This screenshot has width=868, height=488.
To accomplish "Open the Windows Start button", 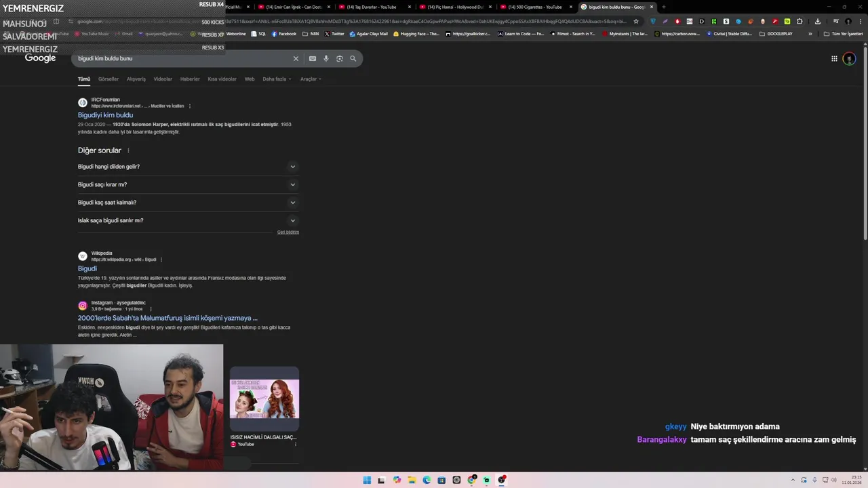I will 367,480.
